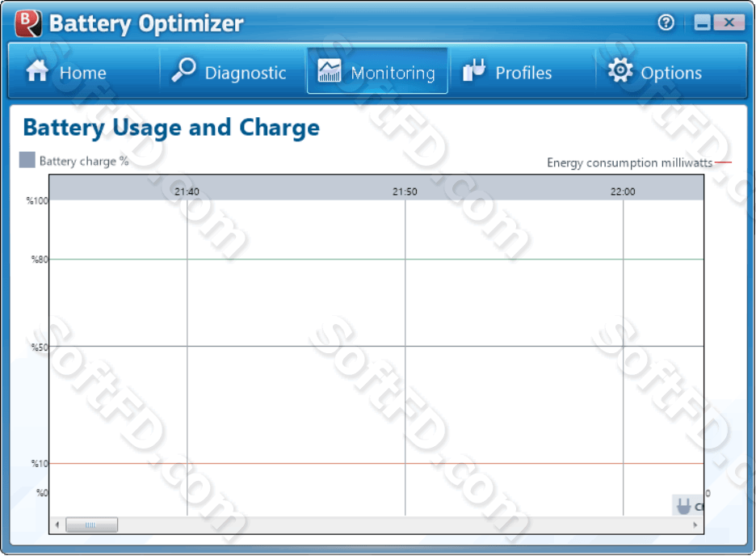Image resolution: width=756 pixels, height=556 pixels.
Task: Click the 22:00 time marker
Action: point(623,192)
